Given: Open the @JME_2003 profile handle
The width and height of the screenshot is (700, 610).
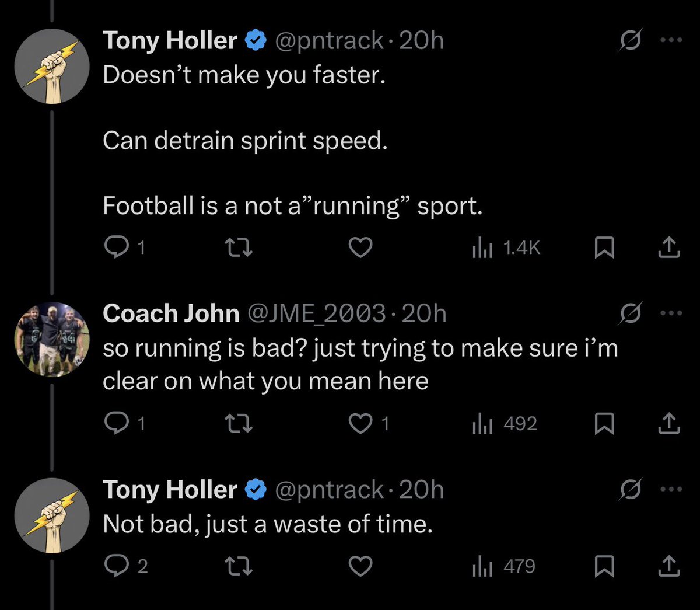Looking at the screenshot, I should 317,314.
